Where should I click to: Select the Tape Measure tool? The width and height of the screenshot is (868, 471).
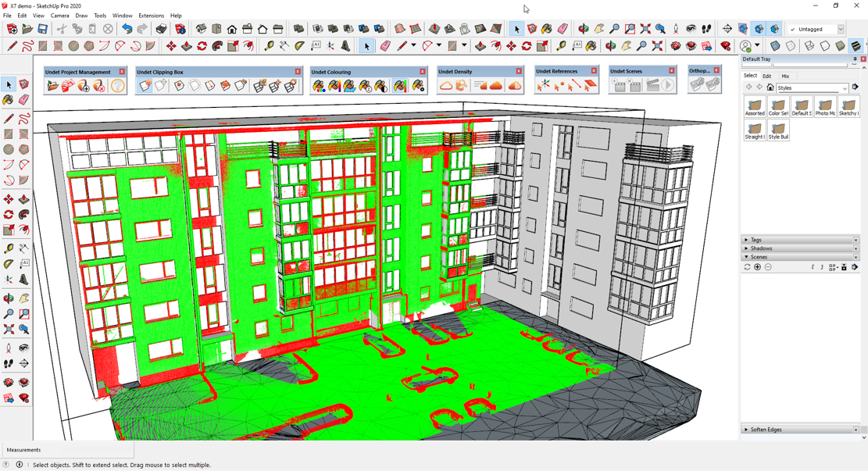tap(9, 248)
